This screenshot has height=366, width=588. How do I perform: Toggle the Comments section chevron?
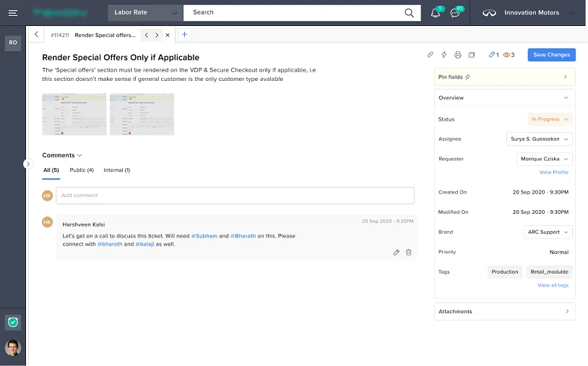79,155
